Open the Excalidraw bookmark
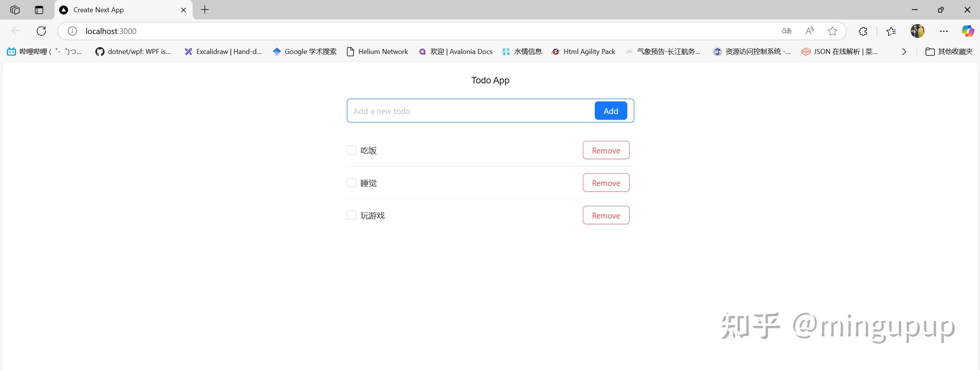The width and height of the screenshot is (980, 370). 224,51
